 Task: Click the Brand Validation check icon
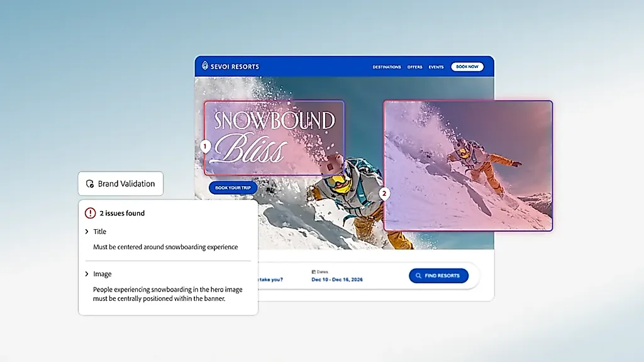(90, 184)
